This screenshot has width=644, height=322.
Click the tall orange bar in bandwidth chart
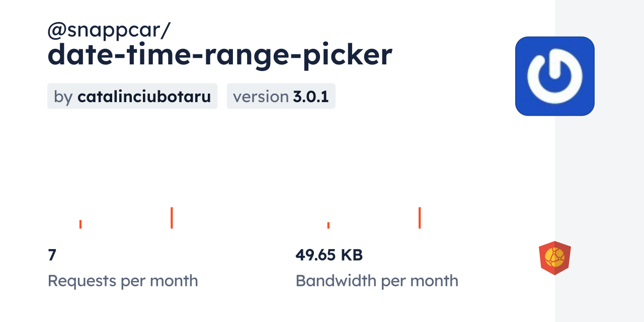(420, 218)
